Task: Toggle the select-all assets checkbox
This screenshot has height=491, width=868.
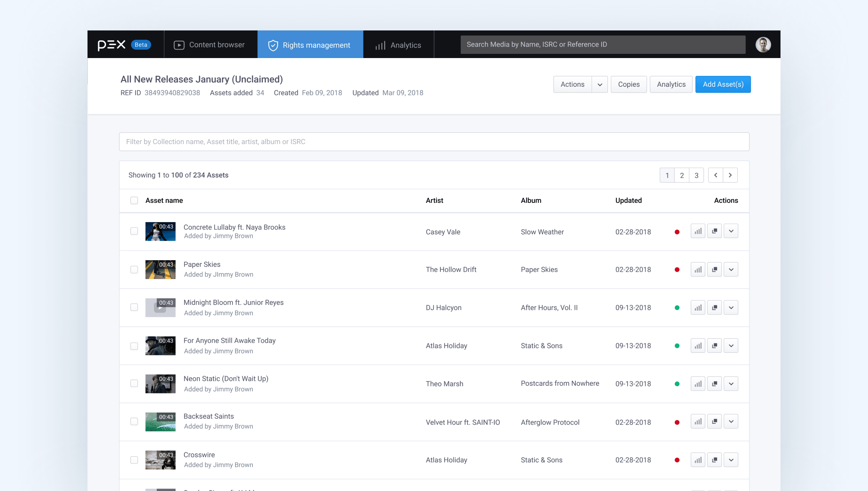Action: [x=134, y=200]
